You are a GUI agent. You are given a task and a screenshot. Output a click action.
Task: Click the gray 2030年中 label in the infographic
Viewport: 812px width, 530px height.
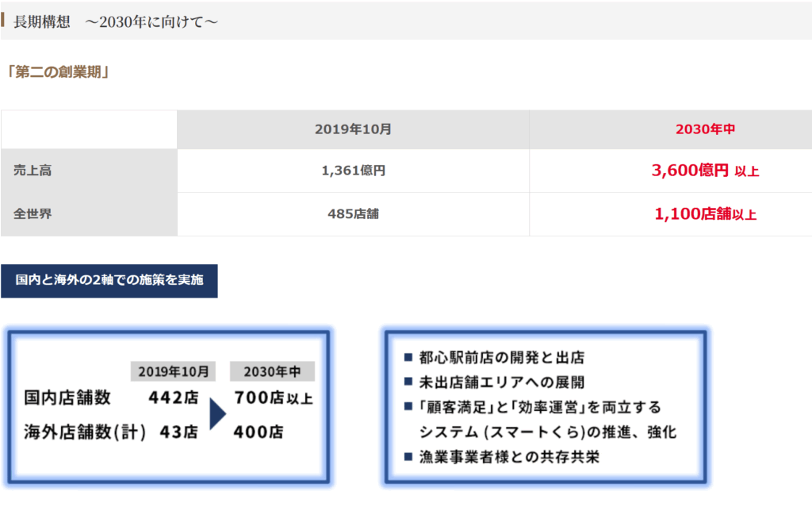[272, 371]
